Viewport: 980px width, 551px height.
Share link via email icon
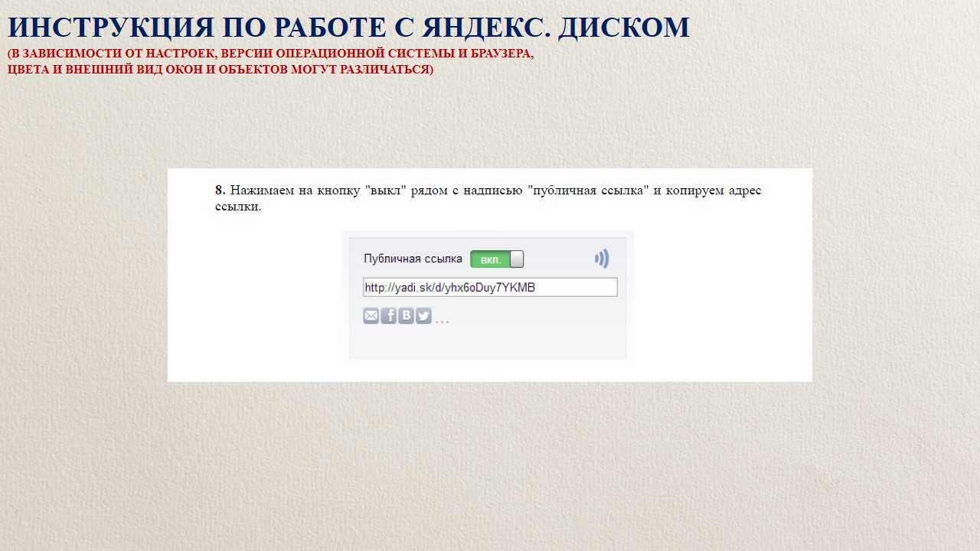pyautogui.click(x=371, y=315)
